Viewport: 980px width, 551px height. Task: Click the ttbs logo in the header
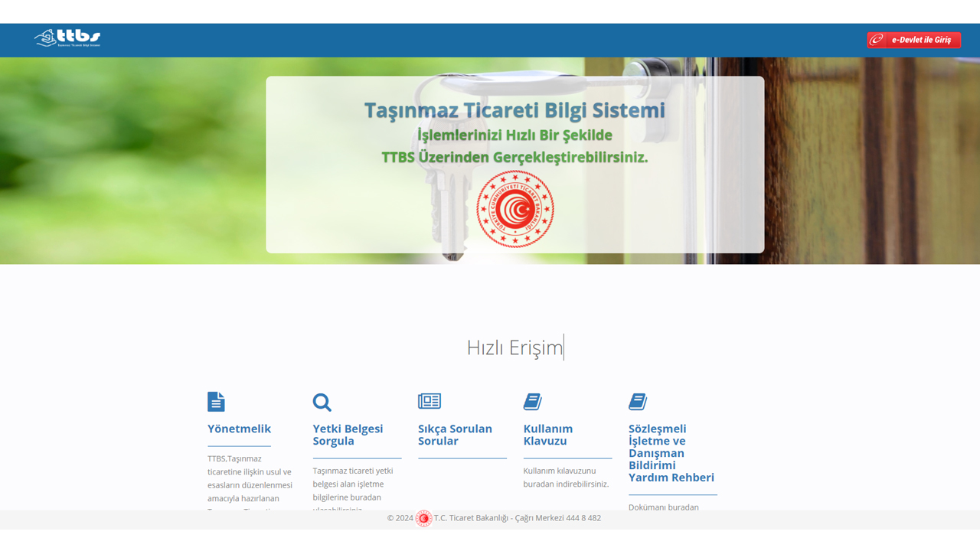tap(67, 38)
